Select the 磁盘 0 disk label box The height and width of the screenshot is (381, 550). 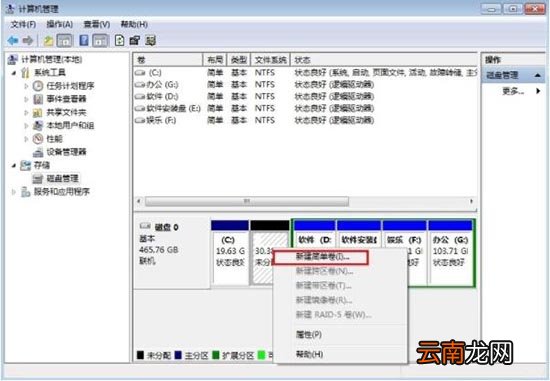coord(172,253)
